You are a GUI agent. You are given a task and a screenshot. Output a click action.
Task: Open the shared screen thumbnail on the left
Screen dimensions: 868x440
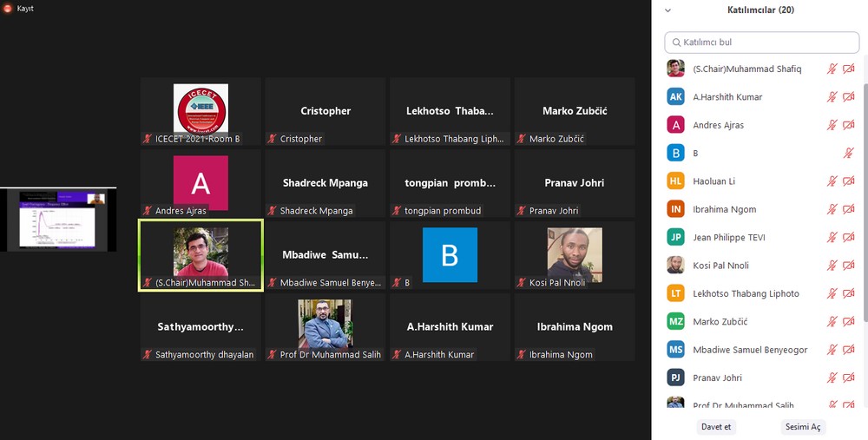coord(58,220)
